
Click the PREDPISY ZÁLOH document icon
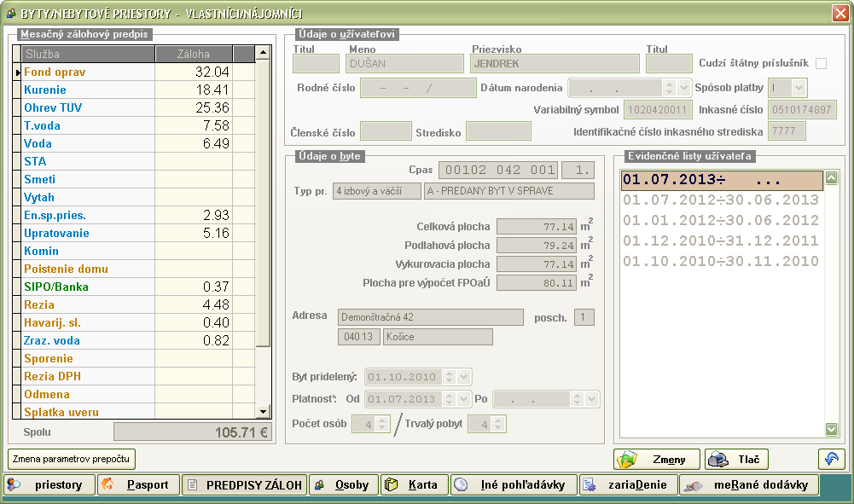(192, 484)
